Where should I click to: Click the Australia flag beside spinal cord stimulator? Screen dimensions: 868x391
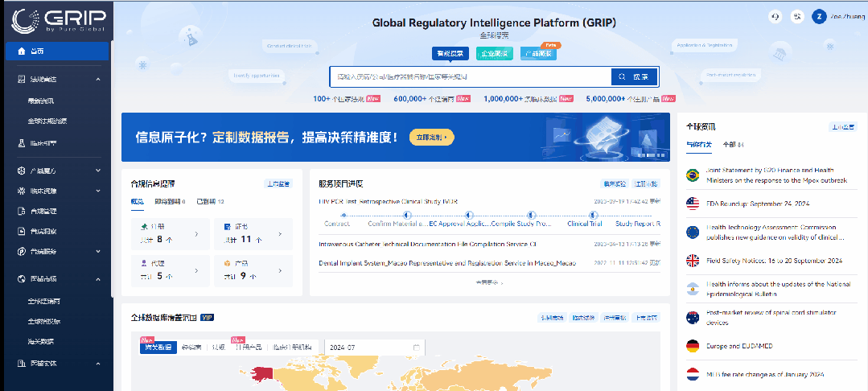tap(693, 317)
